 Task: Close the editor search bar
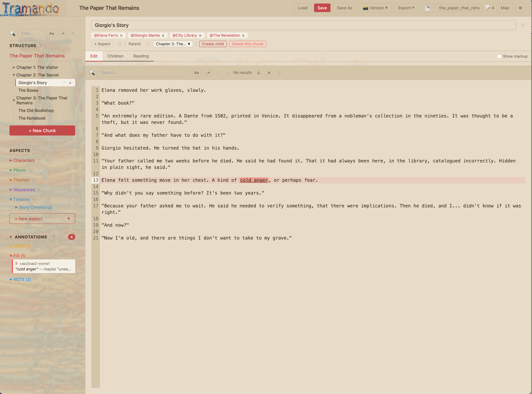(269, 73)
